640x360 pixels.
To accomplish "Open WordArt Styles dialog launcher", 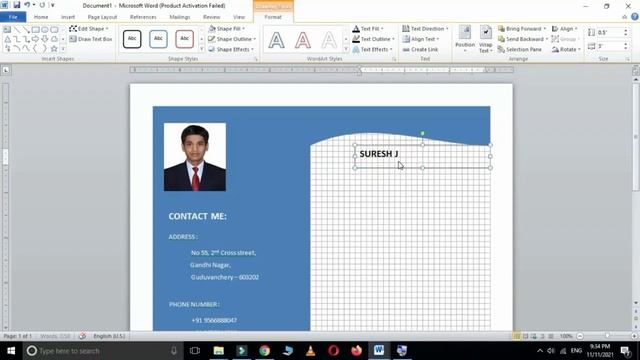I will (x=394, y=59).
